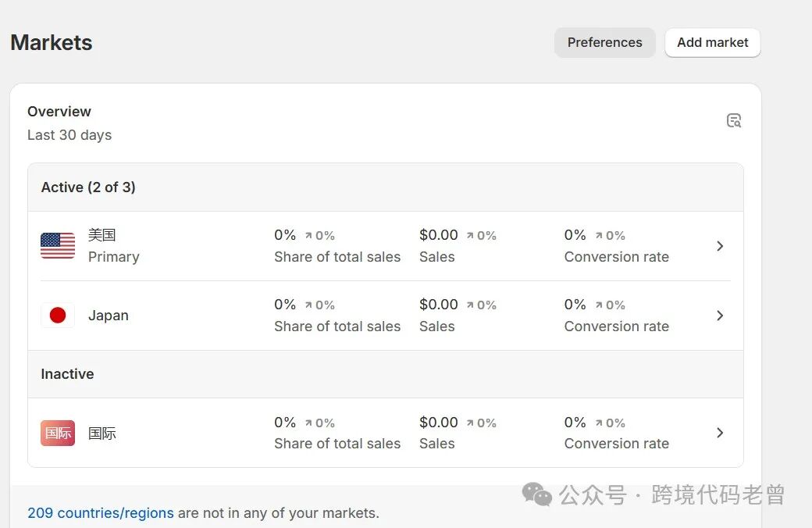Viewport: 812px width, 528px height.
Task: Open the 美国 market chevron arrow
Action: (x=720, y=246)
